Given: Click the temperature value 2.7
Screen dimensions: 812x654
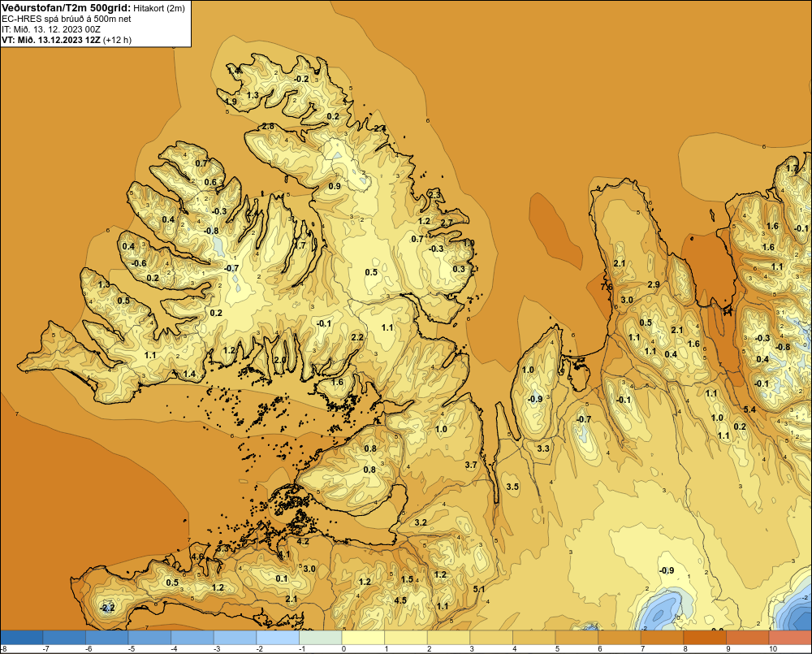Looking at the screenshot, I should point(447,223).
